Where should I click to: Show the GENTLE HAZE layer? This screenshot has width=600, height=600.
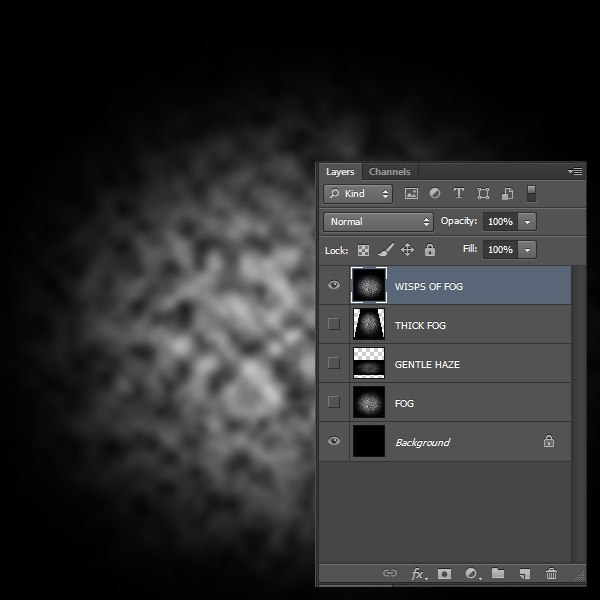coord(334,363)
